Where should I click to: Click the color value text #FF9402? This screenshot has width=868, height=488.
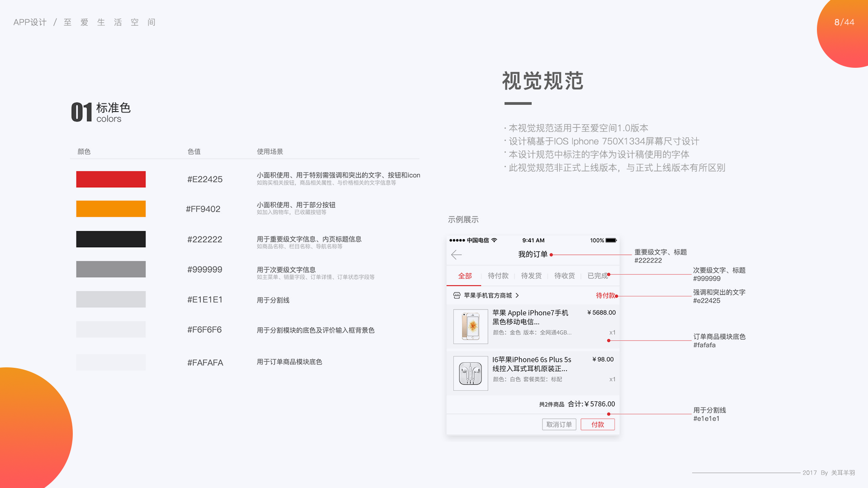coord(203,209)
